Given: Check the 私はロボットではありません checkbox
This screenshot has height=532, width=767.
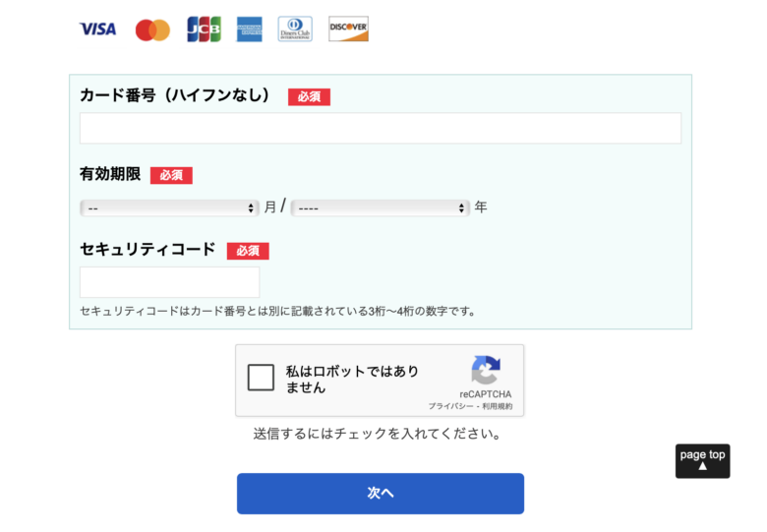Looking at the screenshot, I should click(261, 377).
